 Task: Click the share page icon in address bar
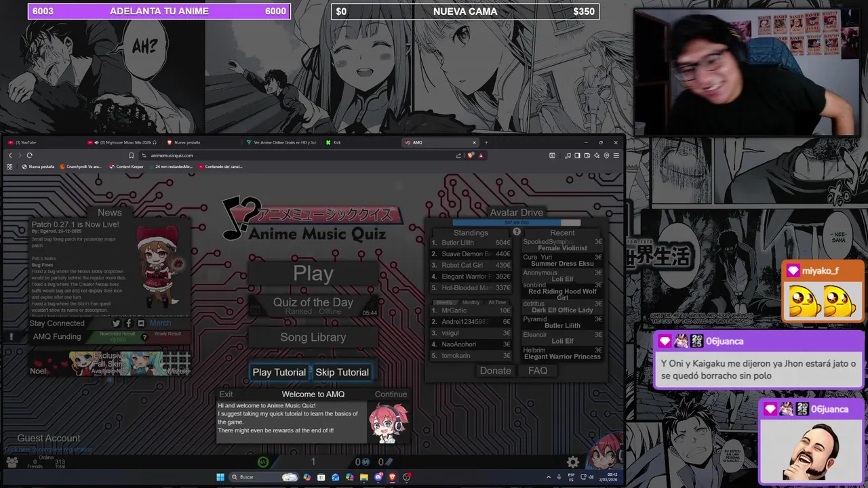click(x=458, y=155)
